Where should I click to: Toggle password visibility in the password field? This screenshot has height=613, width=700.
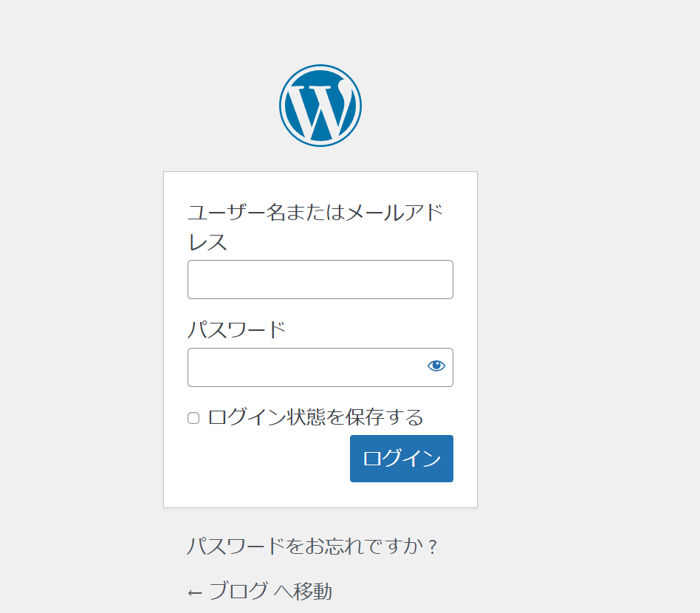pyautogui.click(x=436, y=366)
